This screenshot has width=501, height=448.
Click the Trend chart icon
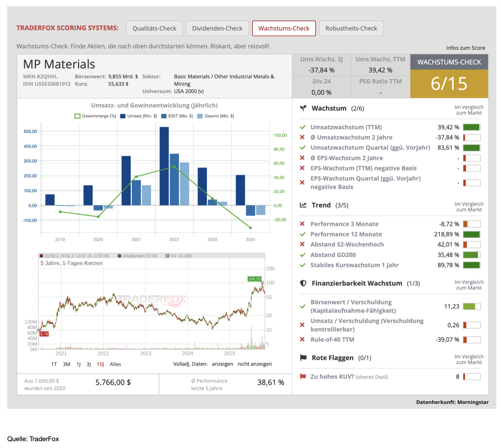(x=303, y=205)
